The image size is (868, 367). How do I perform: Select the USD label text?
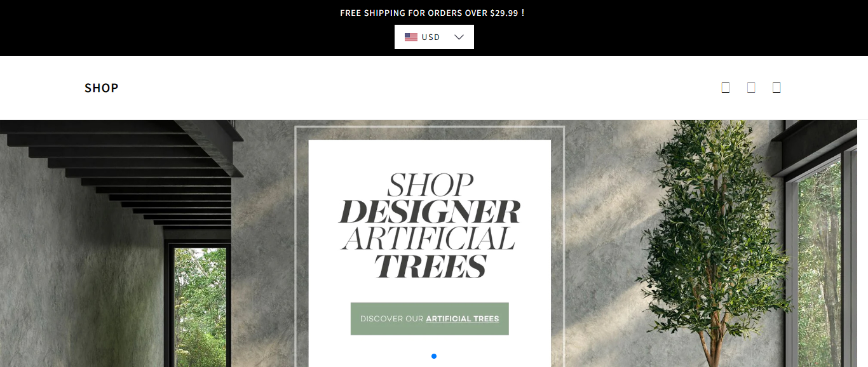pyautogui.click(x=431, y=37)
